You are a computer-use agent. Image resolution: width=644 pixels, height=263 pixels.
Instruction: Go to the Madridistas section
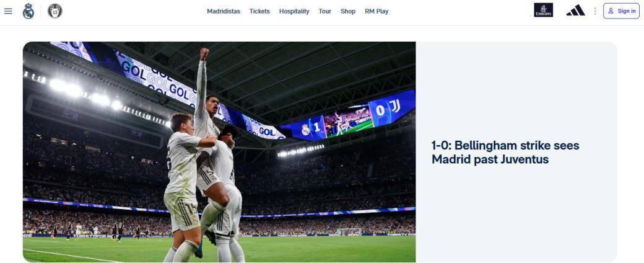tap(224, 11)
